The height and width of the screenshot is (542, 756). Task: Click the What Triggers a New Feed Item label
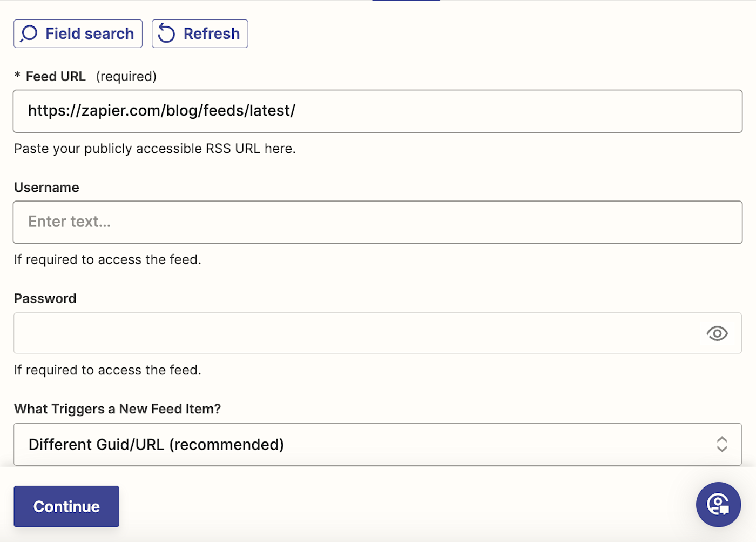point(117,409)
